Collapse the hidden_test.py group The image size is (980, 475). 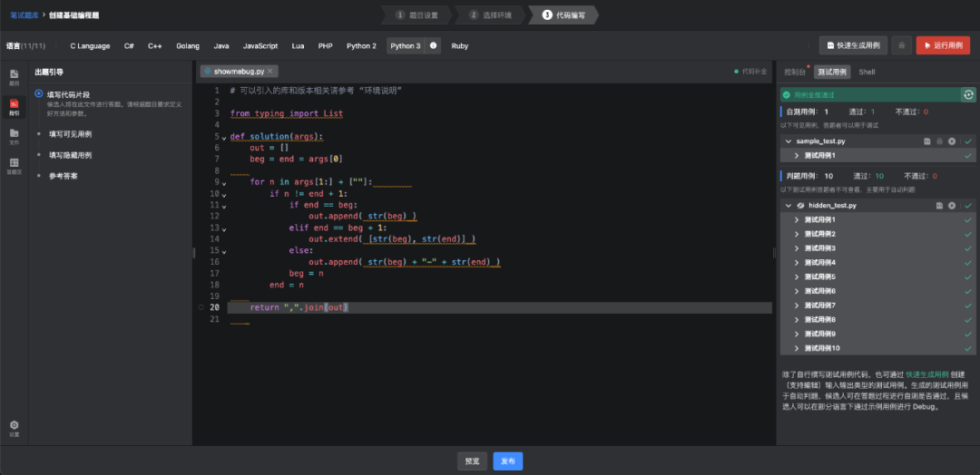click(x=789, y=206)
